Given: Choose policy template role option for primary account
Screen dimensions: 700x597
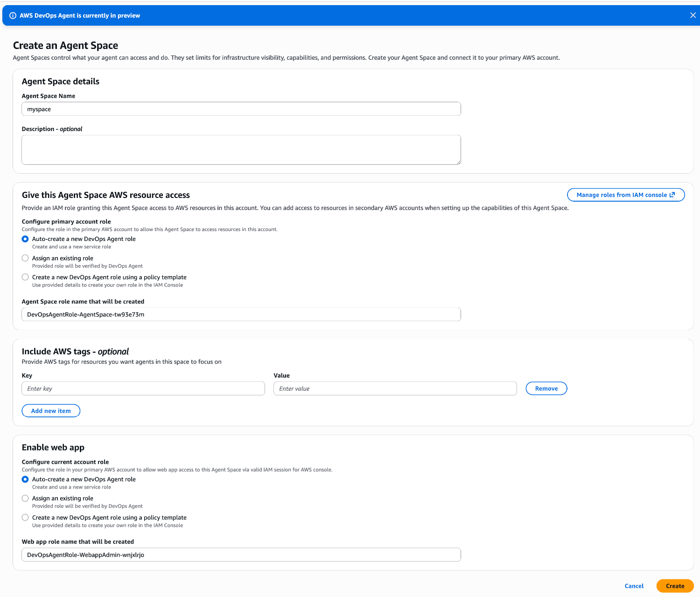Looking at the screenshot, I should 25,277.
